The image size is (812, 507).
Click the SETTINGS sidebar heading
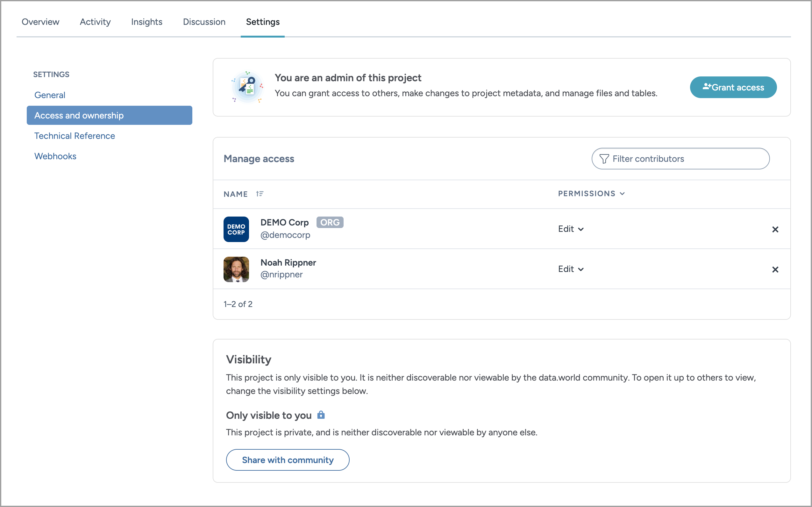(51, 75)
